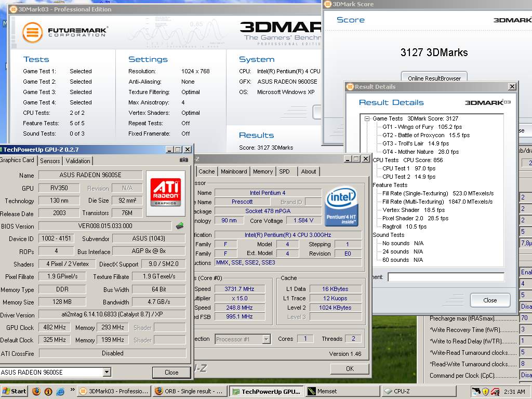Switch to ORB - Single result taskbar button

(190, 391)
